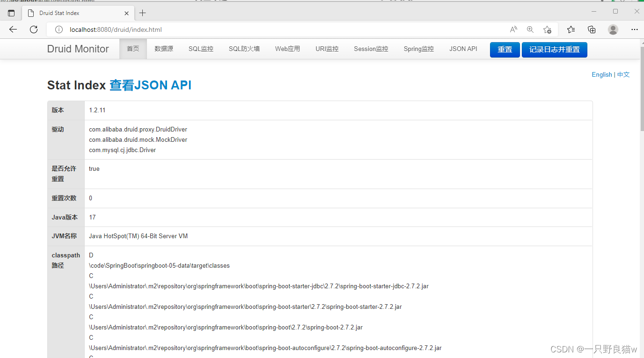
Task: Switch language to English
Action: coord(602,74)
